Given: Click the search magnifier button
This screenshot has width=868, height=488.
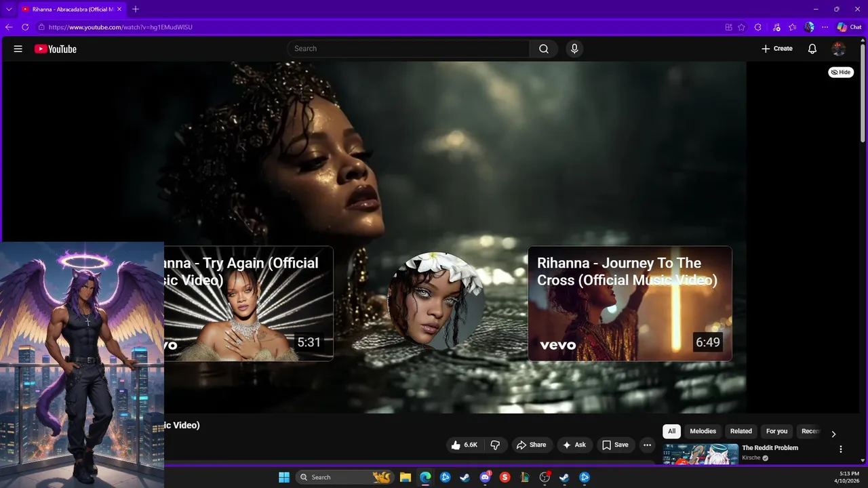Looking at the screenshot, I should click(544, 49).
